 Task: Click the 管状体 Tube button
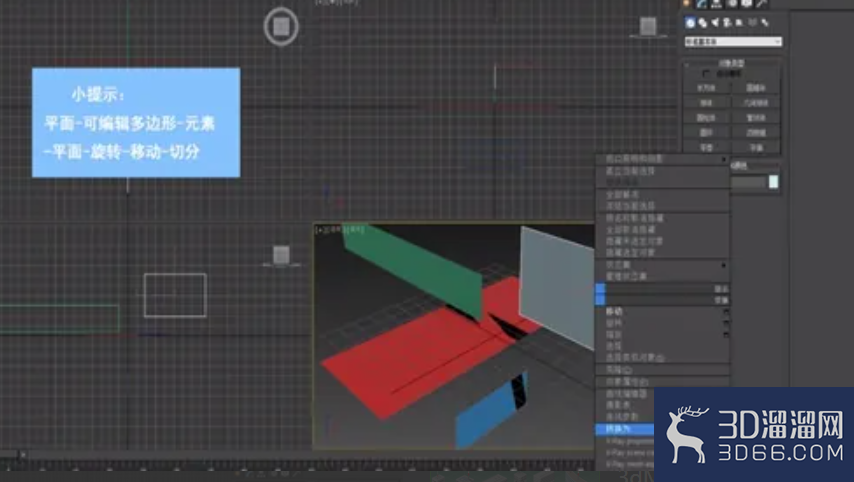756,118
